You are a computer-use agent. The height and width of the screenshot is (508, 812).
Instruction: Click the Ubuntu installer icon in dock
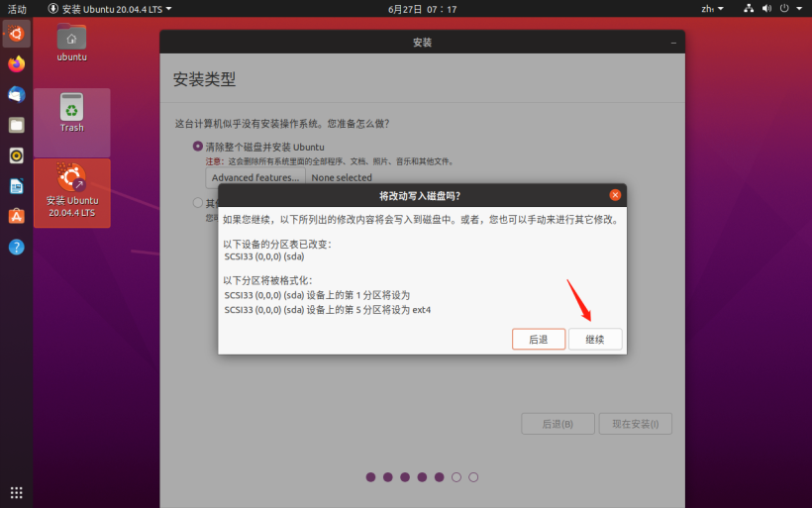coord(16,33)
